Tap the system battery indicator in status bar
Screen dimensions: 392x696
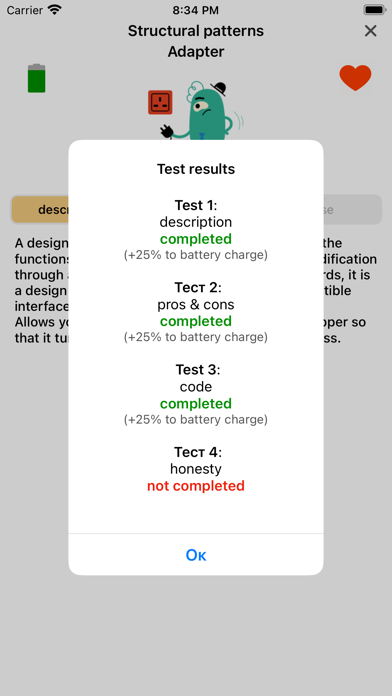pyautogui.click(x=374, y=10)
